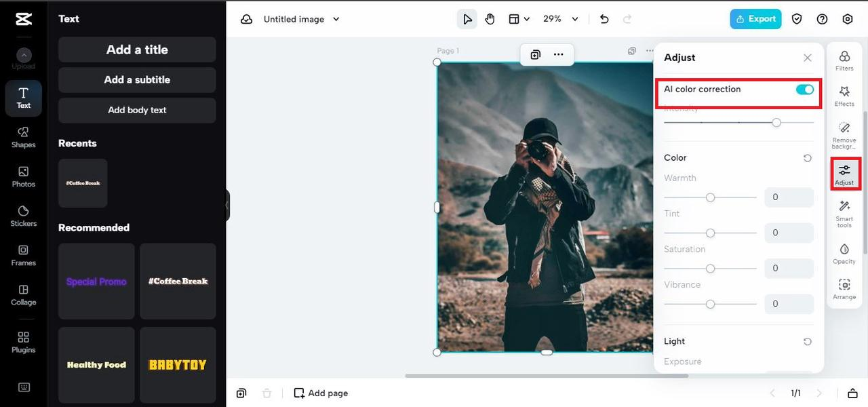Click the Saturation value field
This screenshot has height=407, width=868.
click(789, 269)
